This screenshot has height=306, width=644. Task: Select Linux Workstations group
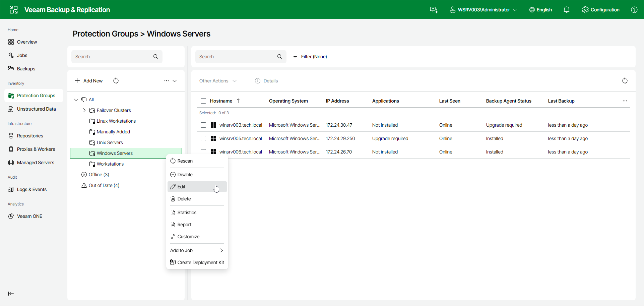click(x=116, y=121)
